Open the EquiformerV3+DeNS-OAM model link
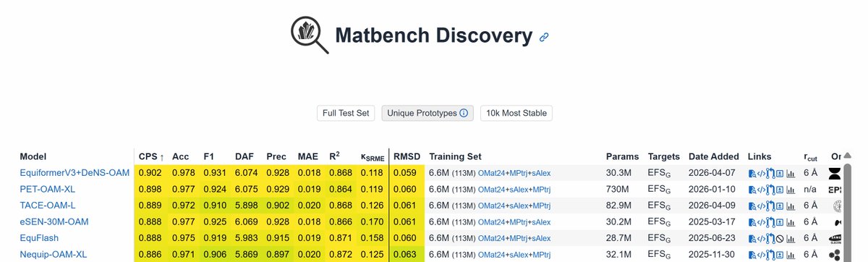Image resolution: width=868 pixels, height=262 pixels. pyautogui.click(x=75, y=174)
